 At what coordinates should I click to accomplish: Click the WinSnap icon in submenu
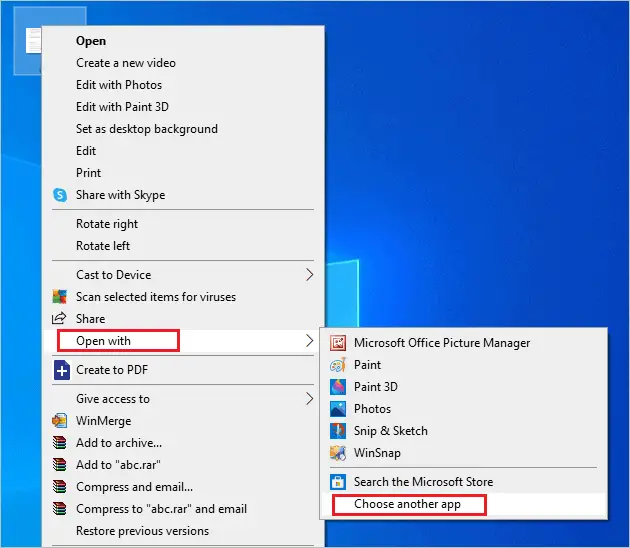(x=338, y=453)
